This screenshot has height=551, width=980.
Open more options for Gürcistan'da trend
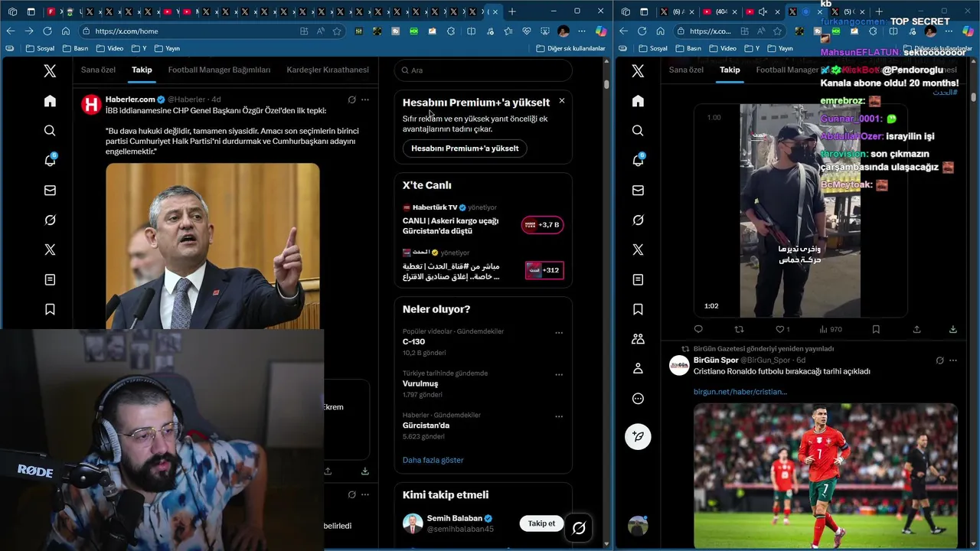[559, 416]
